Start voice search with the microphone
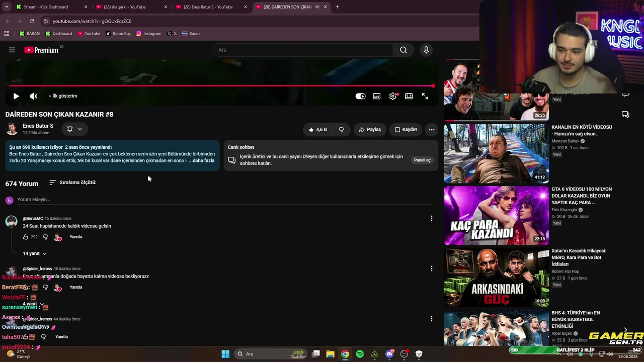This screenshot has width=644, height=362. click(426, 50)
